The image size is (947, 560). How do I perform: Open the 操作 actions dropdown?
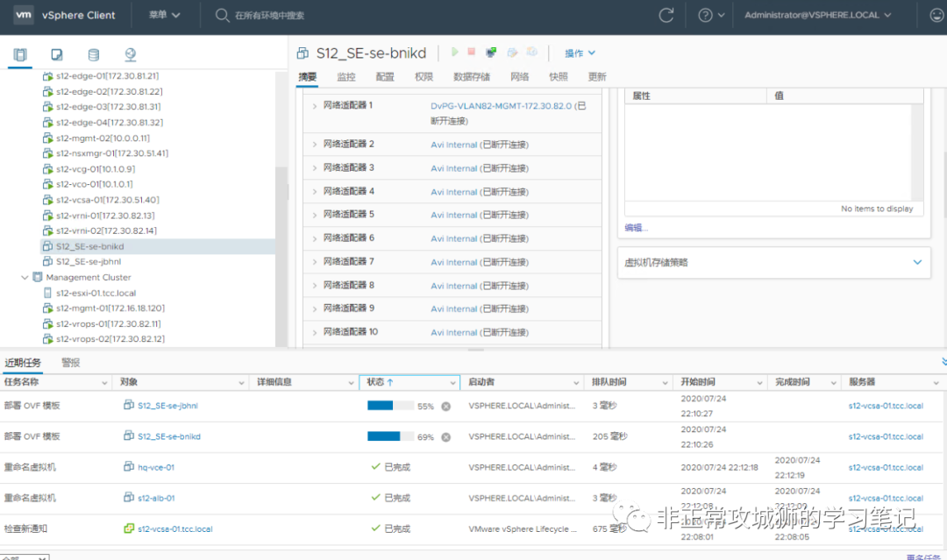(x=580, y=53)
